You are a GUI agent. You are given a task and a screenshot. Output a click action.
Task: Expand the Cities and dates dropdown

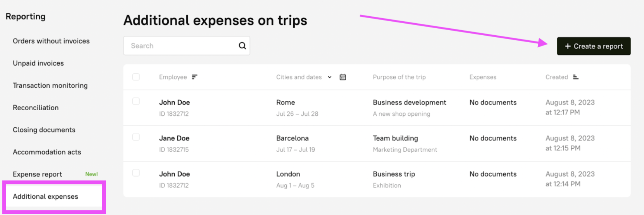(329, 77)
